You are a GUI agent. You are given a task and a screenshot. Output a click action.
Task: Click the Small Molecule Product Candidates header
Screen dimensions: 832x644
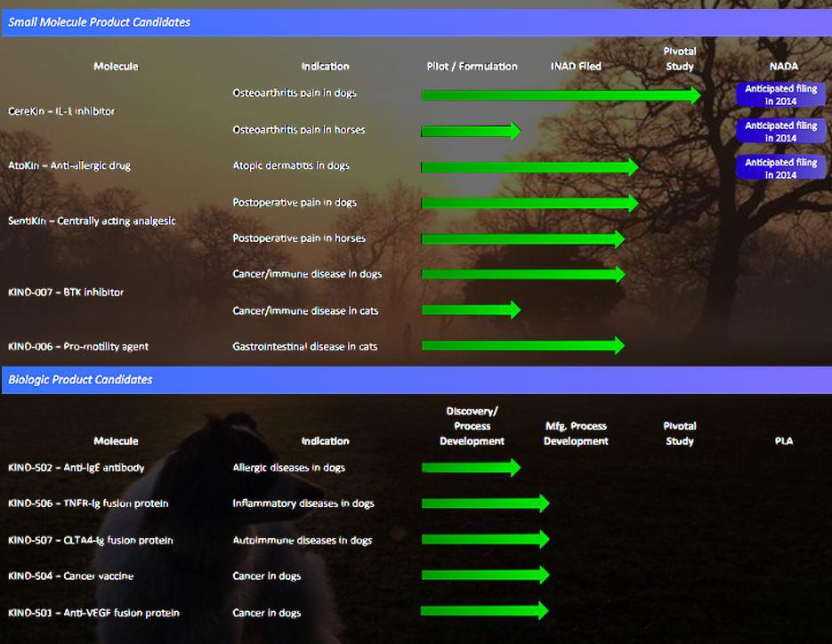100,22
